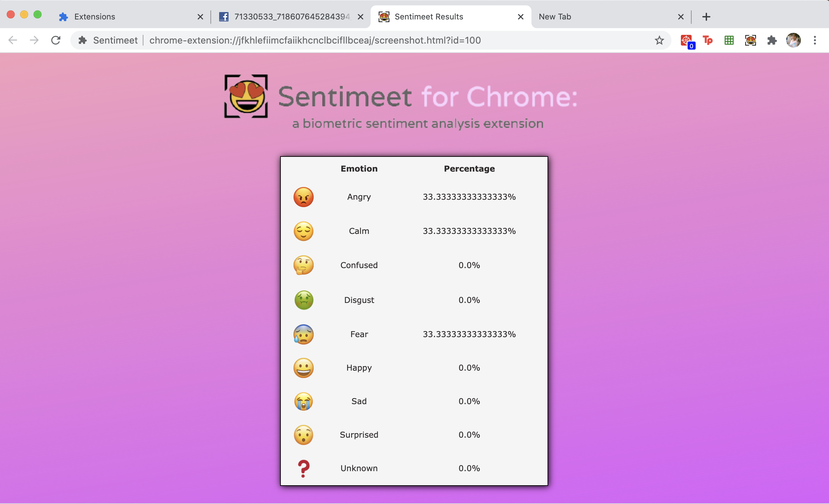Click the Sentimeet extension toolbar icon
Image resolution: width=829 pixels, height=504 pixels.
click(x=750, y=40)
